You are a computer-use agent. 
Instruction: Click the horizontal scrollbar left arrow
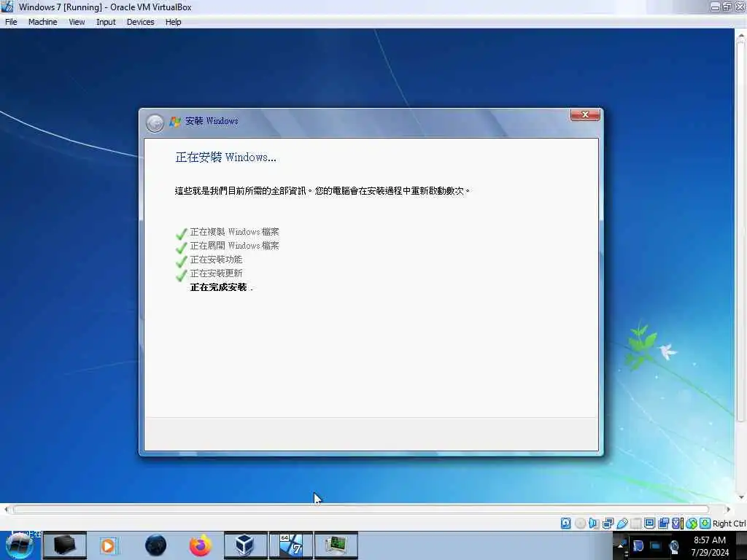click(x=6, y=510)
